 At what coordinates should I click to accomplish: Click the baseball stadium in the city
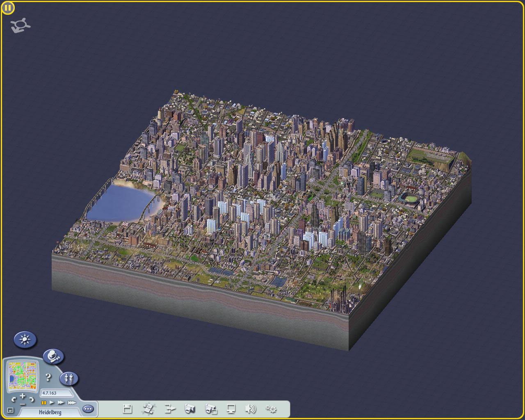[410, 199]
